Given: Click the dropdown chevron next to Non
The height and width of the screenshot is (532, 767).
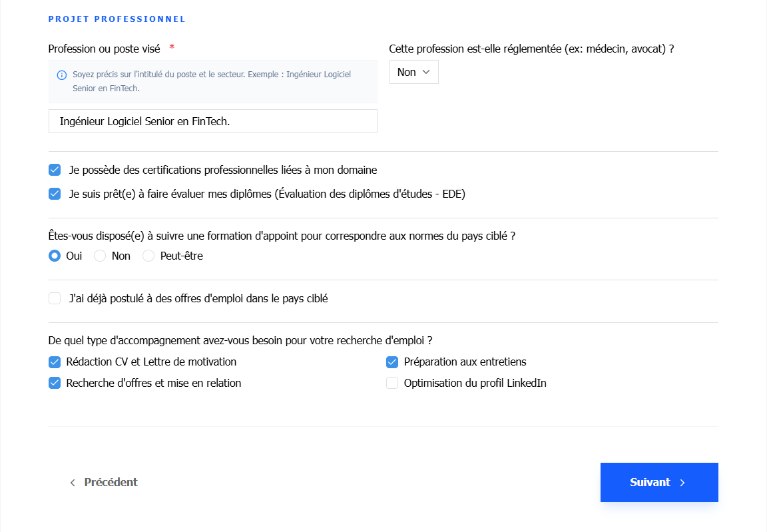Looking at the screenshot, I should (x=426, y=72).
